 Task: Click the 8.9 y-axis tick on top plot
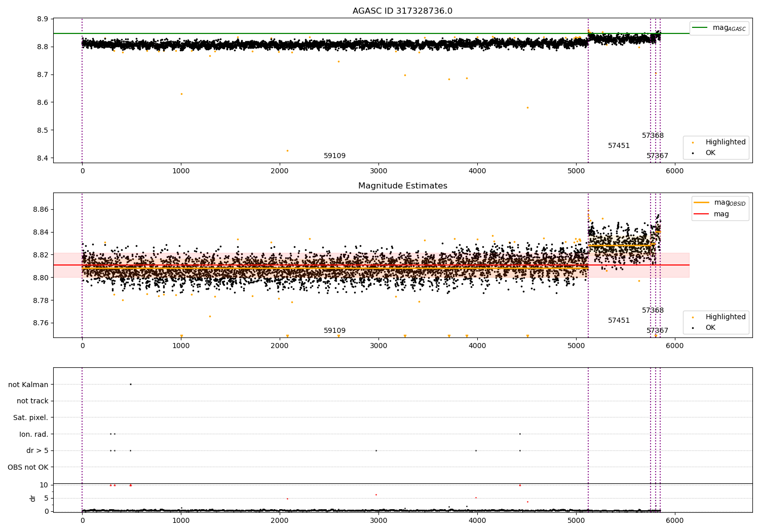(x=44, y=19)
